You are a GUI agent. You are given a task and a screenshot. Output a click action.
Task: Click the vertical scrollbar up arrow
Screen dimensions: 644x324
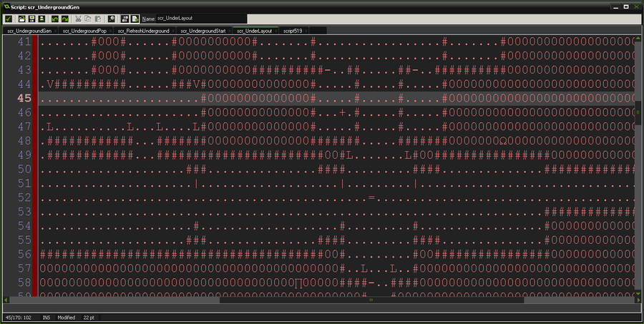click(638, 38)
